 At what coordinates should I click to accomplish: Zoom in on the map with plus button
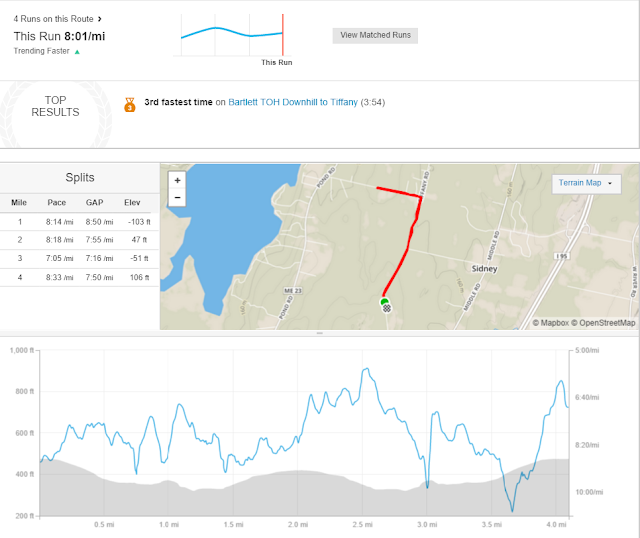[x=177, y=180]
